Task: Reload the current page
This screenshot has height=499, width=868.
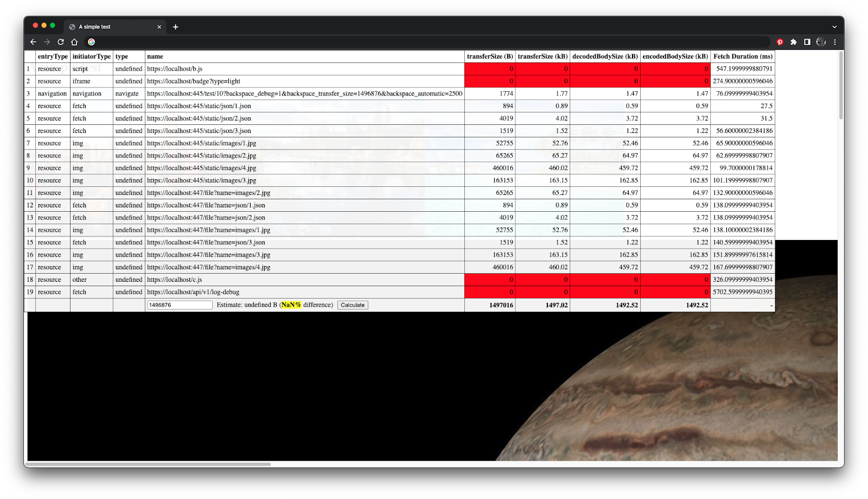Action: click(61, 42)
